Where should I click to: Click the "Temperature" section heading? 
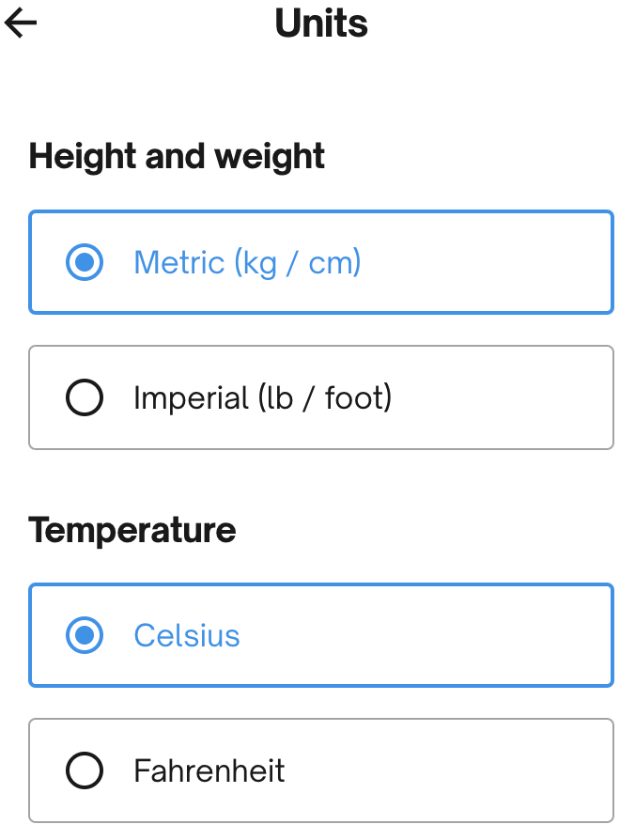click(x=132, y=530)
